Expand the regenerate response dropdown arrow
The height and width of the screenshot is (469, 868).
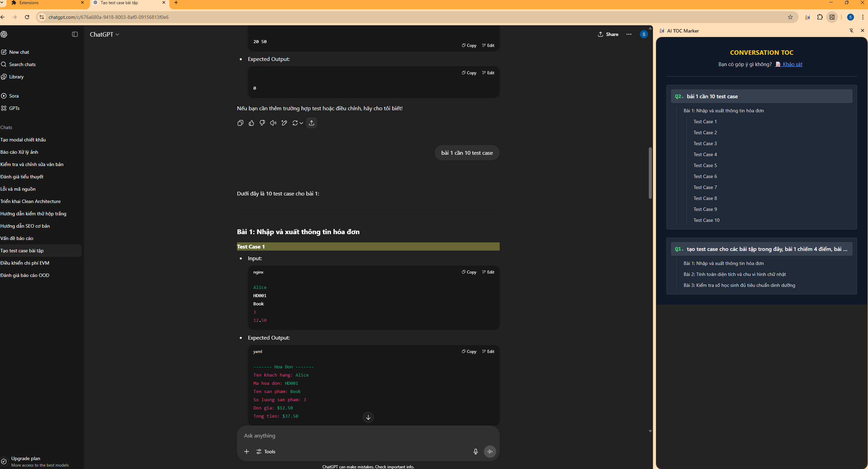point(301,123)
